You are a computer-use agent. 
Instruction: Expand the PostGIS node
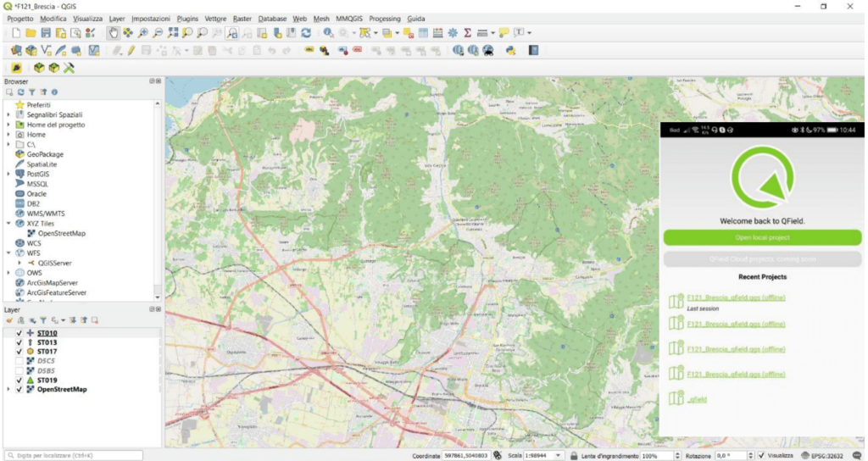coord(8,175)
